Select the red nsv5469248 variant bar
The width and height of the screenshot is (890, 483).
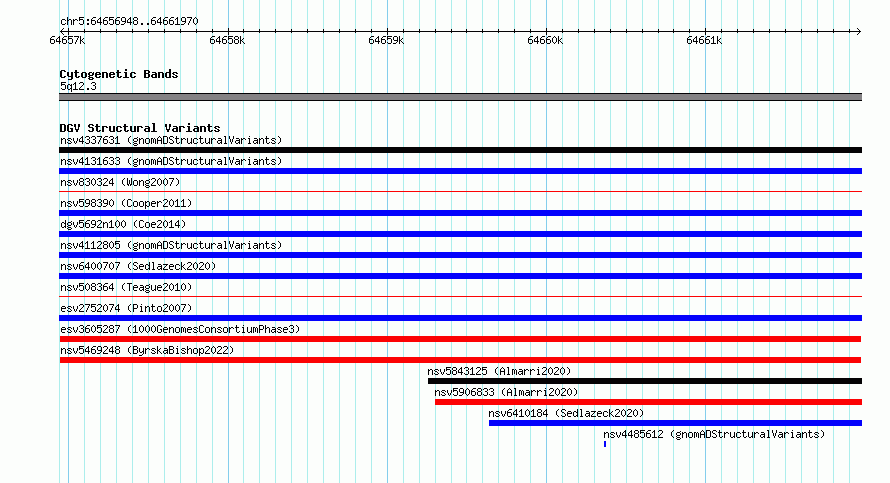460,360
